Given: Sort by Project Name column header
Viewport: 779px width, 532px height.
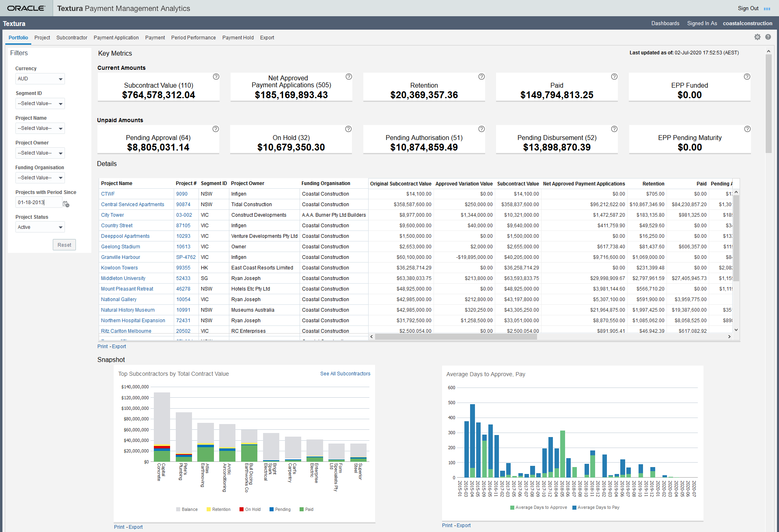Looking at the screenshot, I should click(117, 183).
